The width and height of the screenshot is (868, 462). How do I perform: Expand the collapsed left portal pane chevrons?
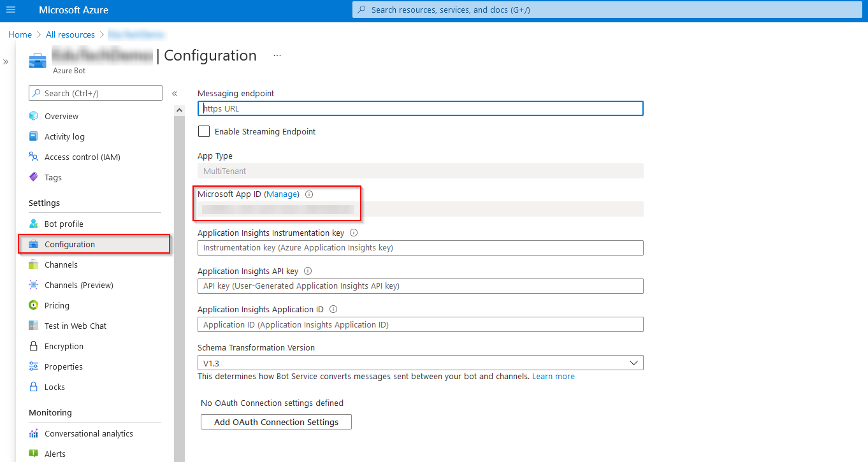(6, 62)
